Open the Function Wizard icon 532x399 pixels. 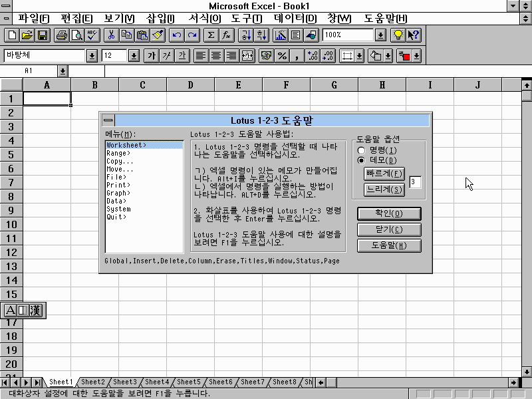pos(226,35)
